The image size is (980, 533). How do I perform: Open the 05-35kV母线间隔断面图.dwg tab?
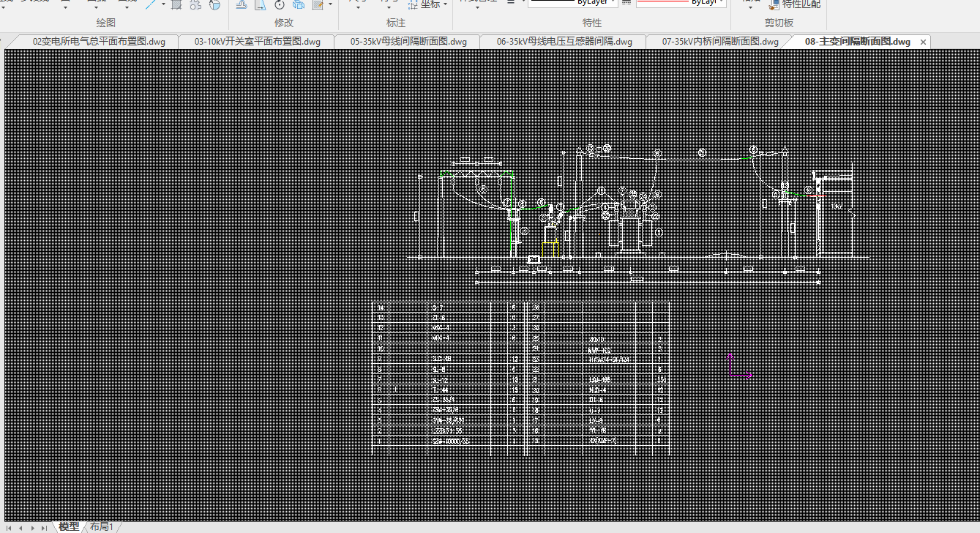[408, 42]
